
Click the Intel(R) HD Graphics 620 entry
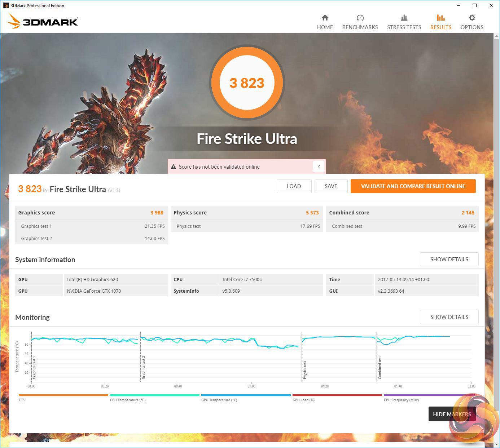click(x=92, y=280)
